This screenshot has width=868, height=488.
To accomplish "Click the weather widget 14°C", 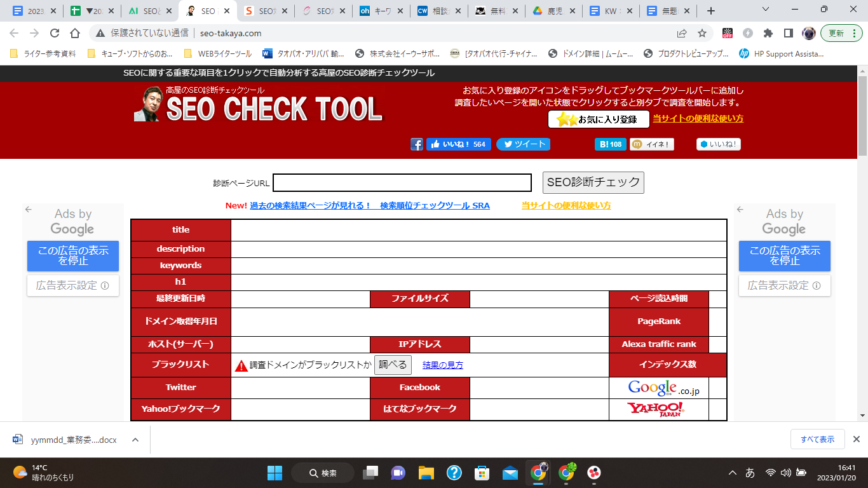I will point(44,472).
